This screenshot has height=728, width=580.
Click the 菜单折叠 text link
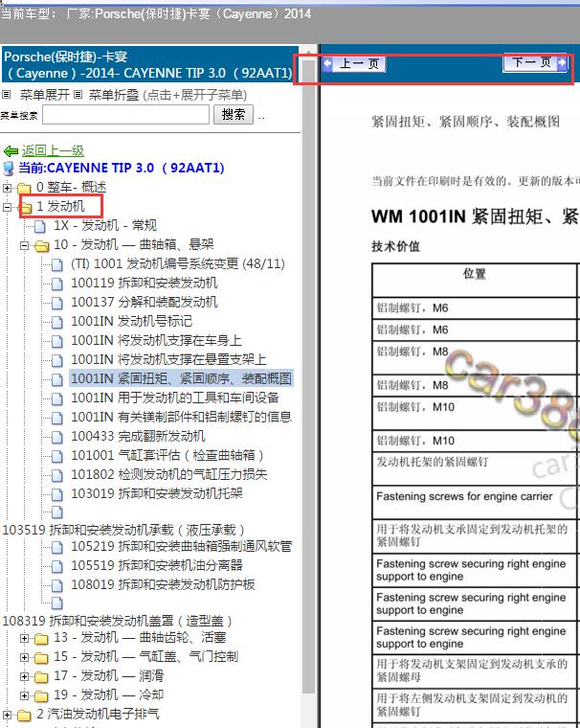point(114,95)
